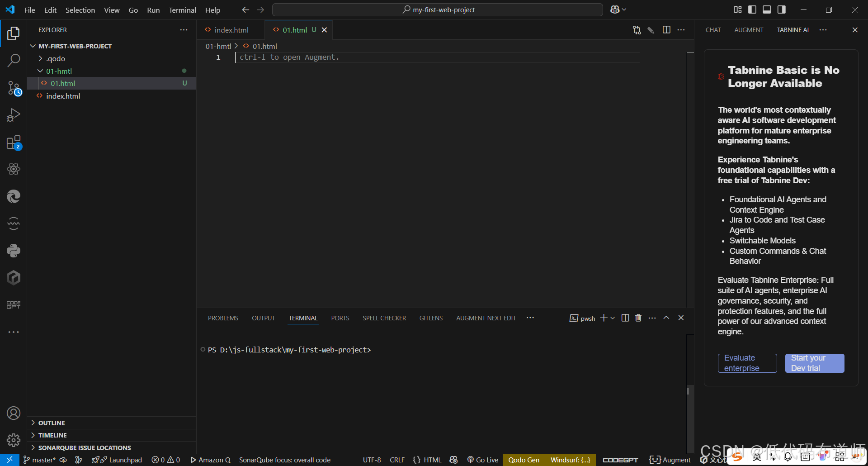Split the terminal

pyautogui.click(x=625, y=318)
